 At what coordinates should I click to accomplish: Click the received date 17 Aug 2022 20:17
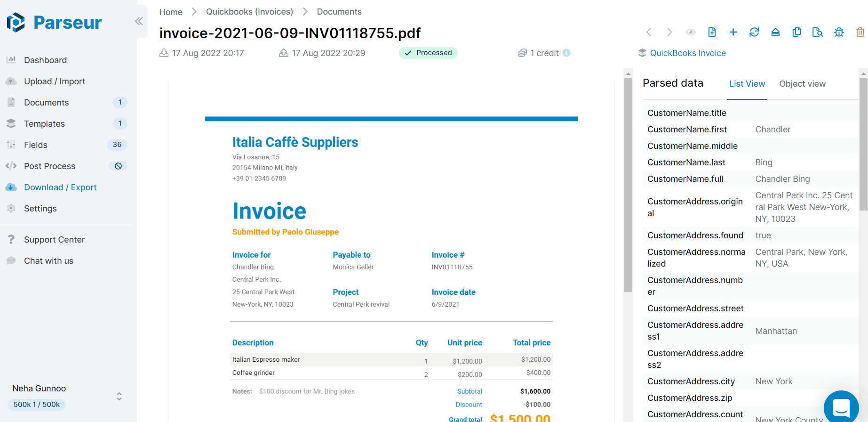coord(208,53)
